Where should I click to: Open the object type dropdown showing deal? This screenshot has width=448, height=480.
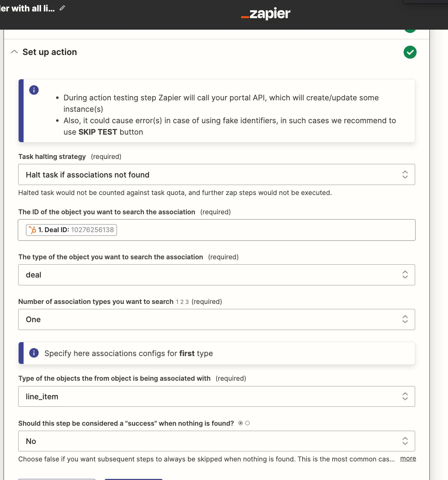tap(216, 275)
